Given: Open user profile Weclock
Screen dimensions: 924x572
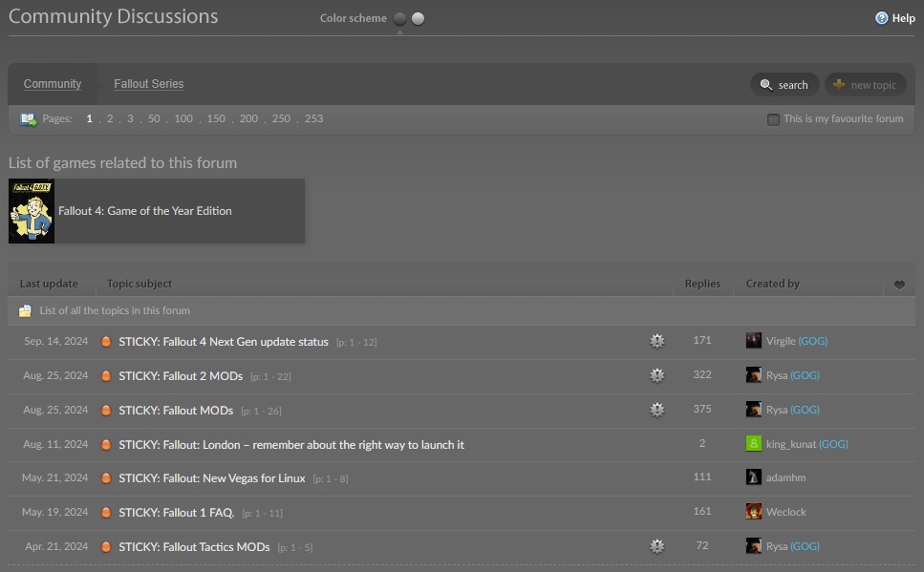Looking at the screenshot, I should coord(786,512).
